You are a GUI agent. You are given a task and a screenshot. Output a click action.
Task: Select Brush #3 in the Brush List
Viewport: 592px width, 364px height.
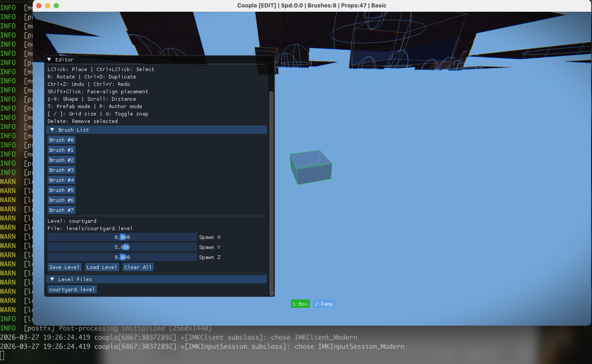61,170
